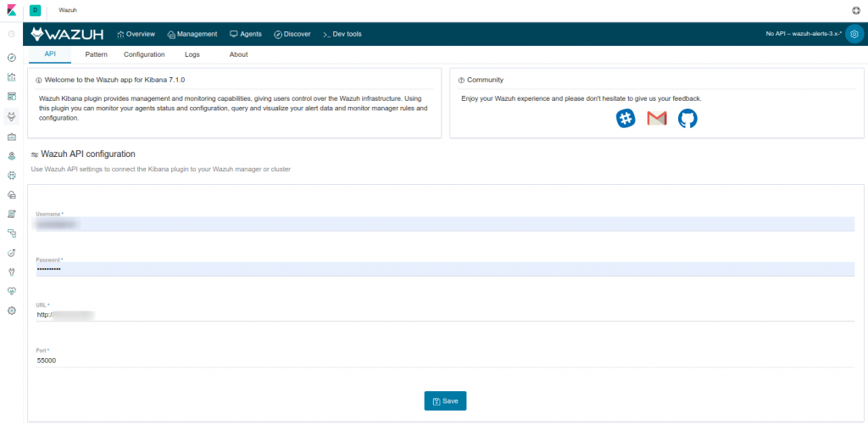Click 'Welcome to the Wazuh app for Kibana 7.1.0' heading
The height and width of the screenshot is (425, 868).
114,80
